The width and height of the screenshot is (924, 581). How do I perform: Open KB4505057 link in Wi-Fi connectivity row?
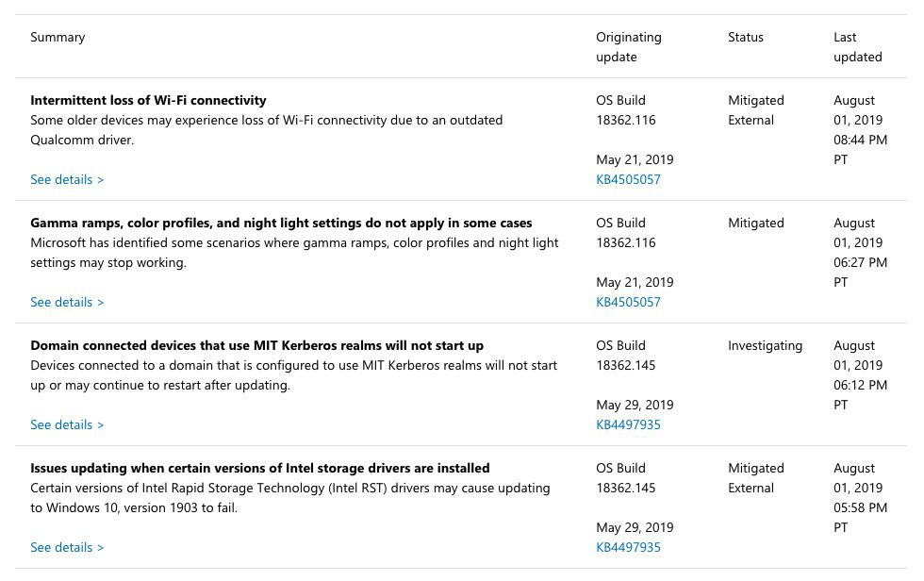click(628, 179)
